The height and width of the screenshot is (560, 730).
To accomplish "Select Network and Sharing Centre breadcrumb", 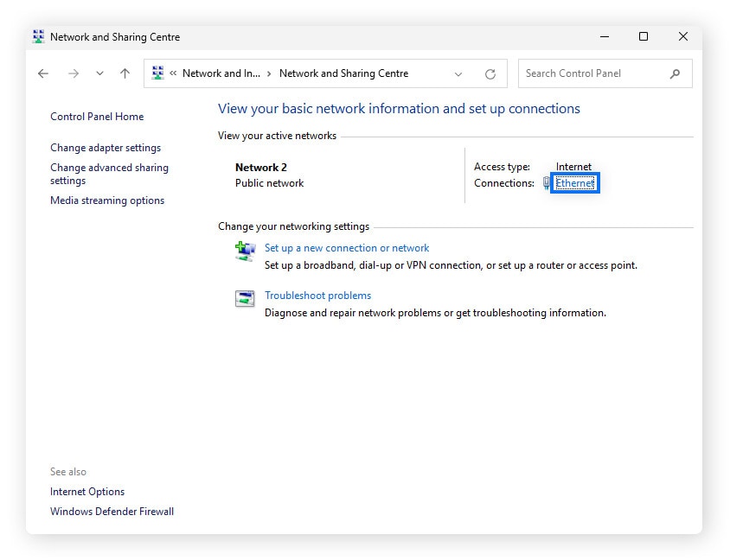I will click(343, 73).
